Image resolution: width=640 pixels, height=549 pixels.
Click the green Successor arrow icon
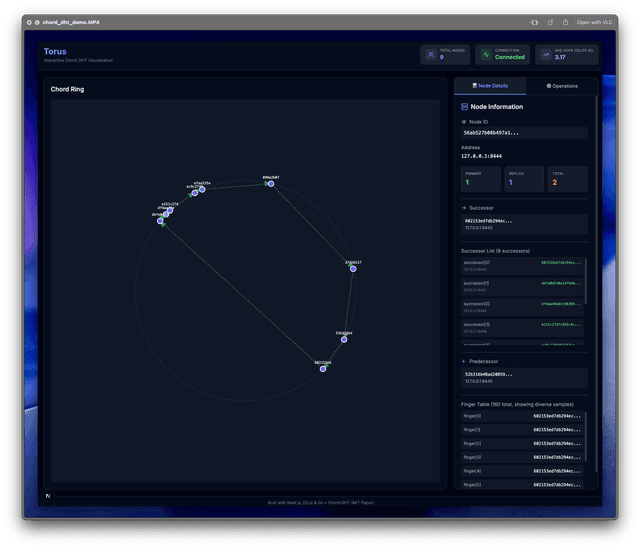(x=462, y=209)
